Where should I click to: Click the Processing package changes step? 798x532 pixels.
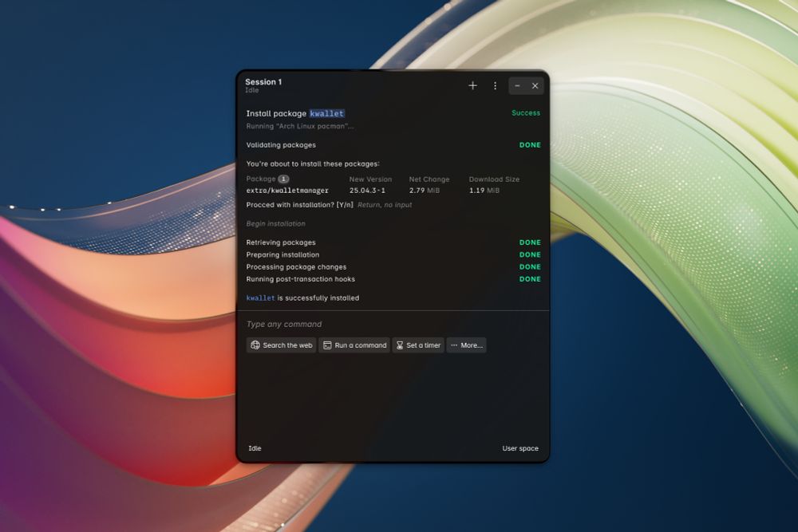click(x=296, y=267)
